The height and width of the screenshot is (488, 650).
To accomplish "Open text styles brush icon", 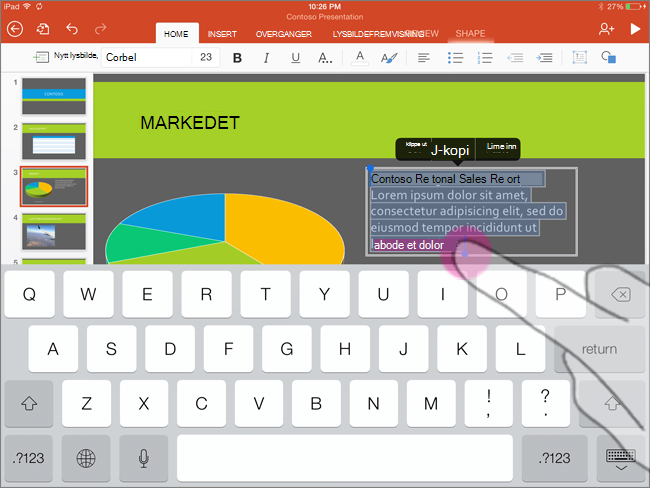I will tap(388, 58).
